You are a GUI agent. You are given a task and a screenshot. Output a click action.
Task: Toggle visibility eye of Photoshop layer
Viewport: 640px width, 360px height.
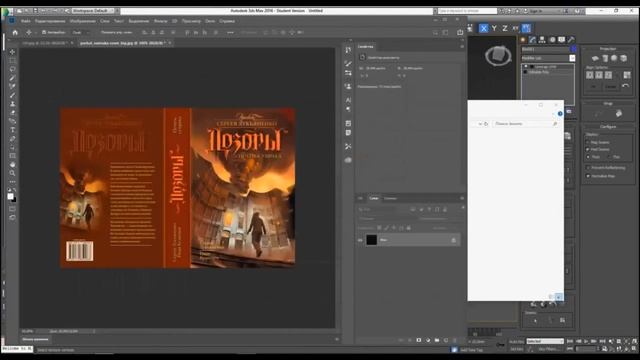(360, 240)
